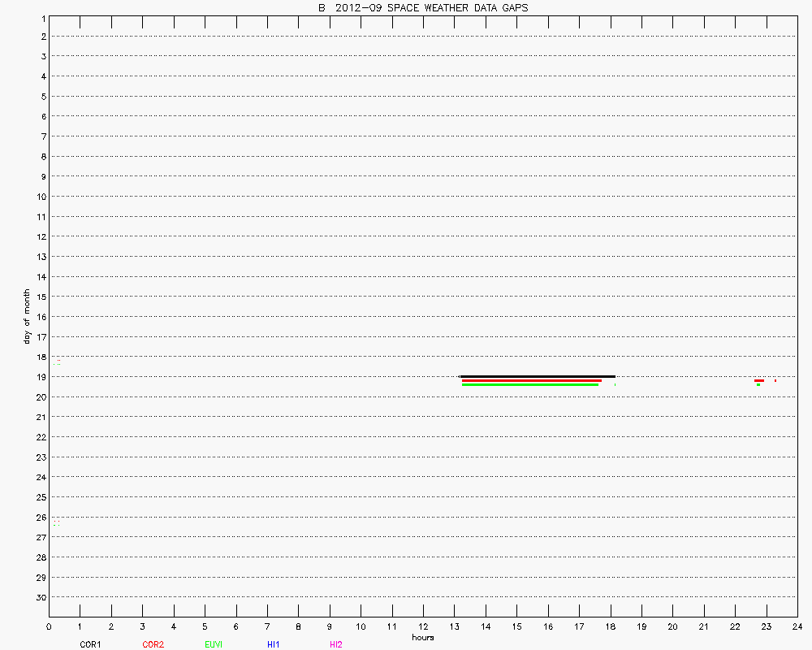The height and width of the screenshot is (650, 812).
Task: Click the small dots near day 18
Action: [56, 362]
